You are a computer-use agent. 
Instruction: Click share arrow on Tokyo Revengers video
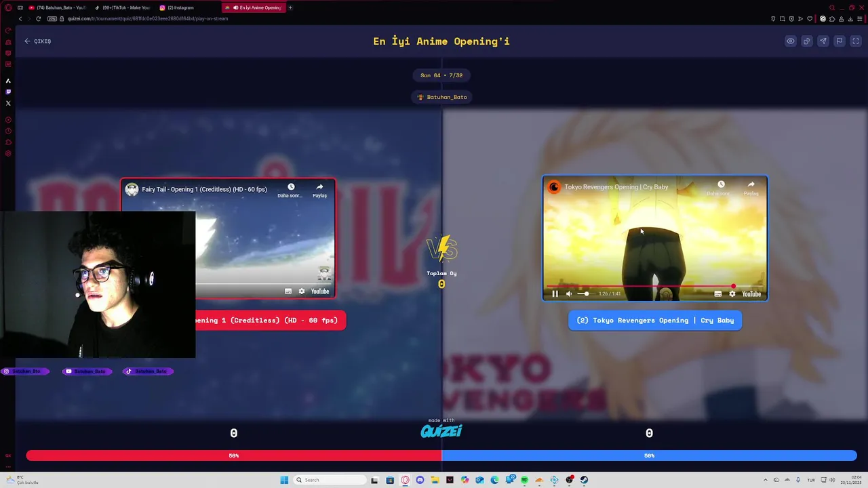point(751,188)
